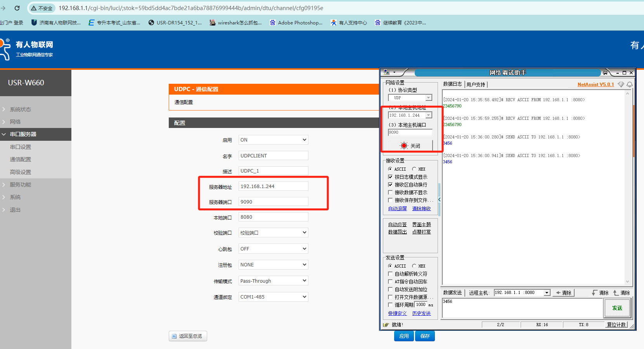Open the 启用 ON dropdown
This screenshot has height=349, width=644.
pos(273,140)
